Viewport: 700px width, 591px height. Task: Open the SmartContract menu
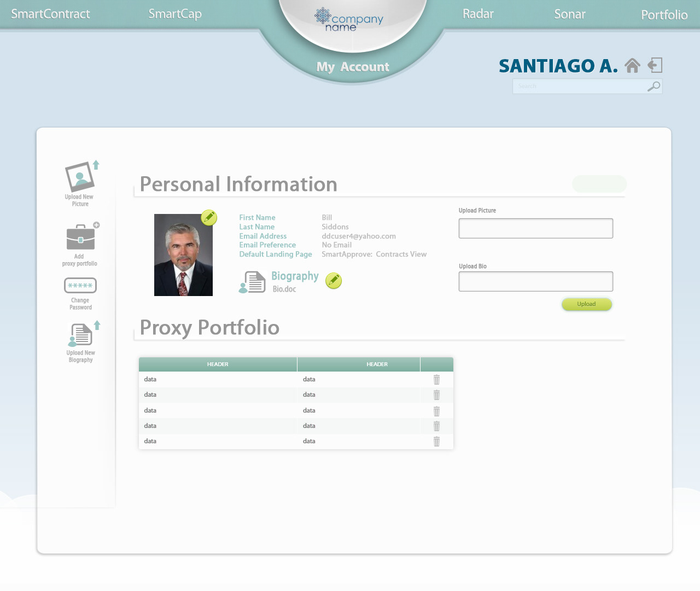click(50, 14)
